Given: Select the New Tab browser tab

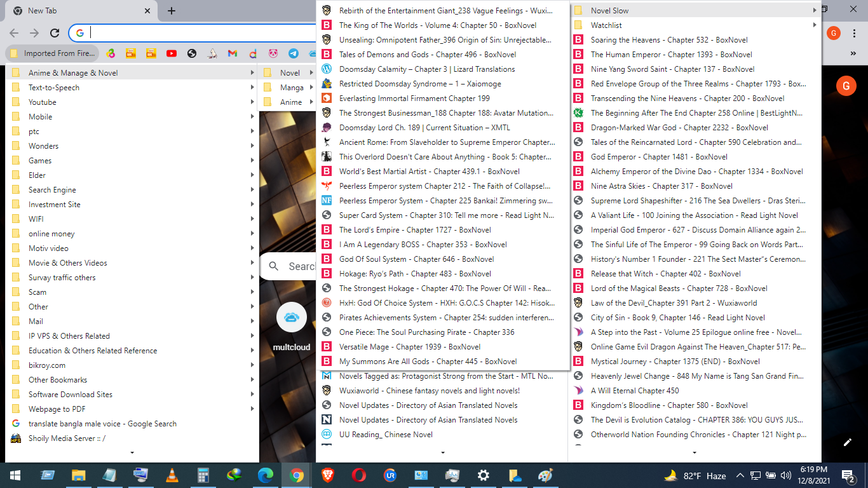Looking at the screenshot, I should 81,11.
